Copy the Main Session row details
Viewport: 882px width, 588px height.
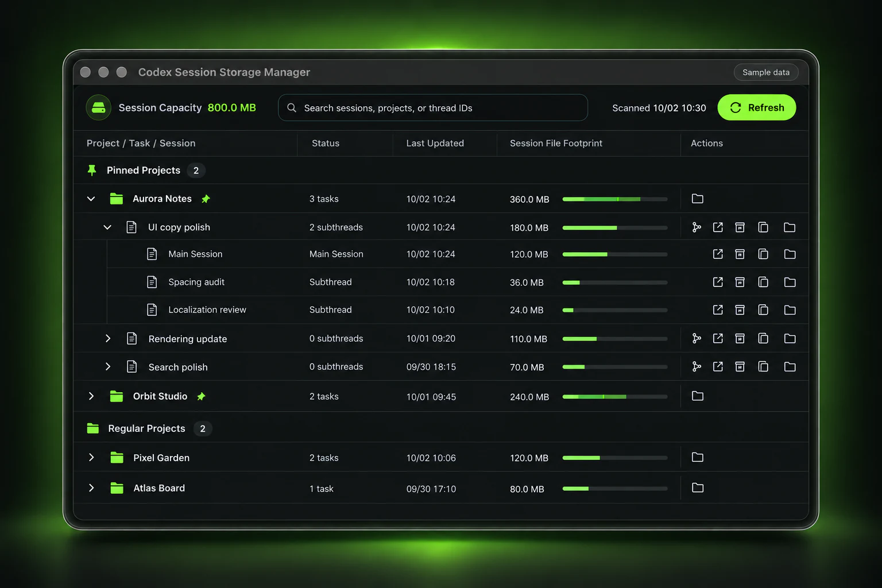[763, 254]
